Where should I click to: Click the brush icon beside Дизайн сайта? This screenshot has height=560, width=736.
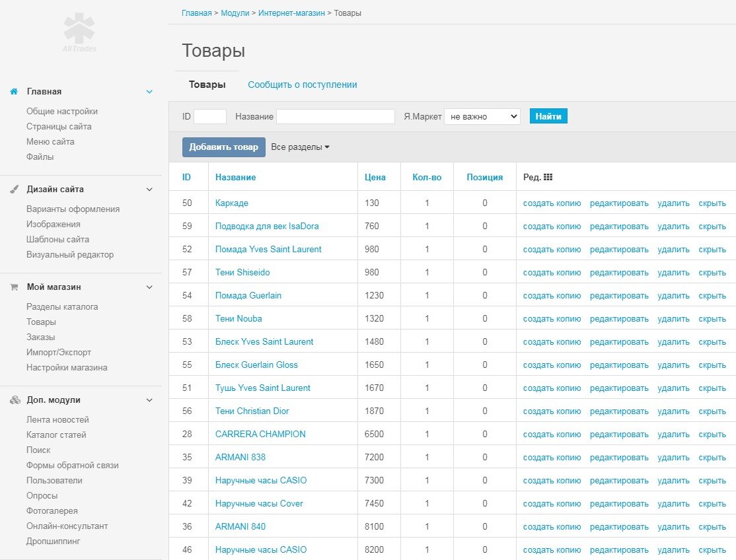tap(15, 189)
